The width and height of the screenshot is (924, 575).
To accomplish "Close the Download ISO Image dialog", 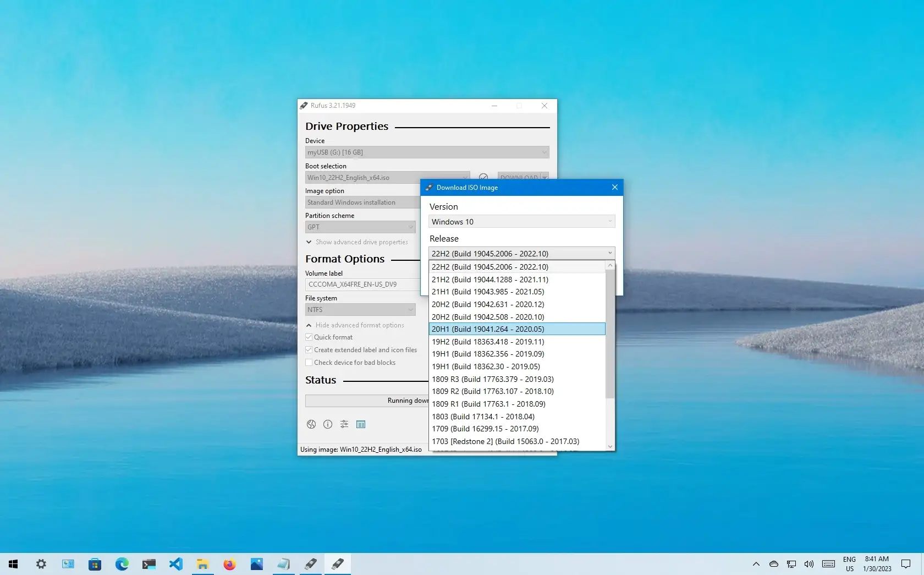I will pos(615,188).
